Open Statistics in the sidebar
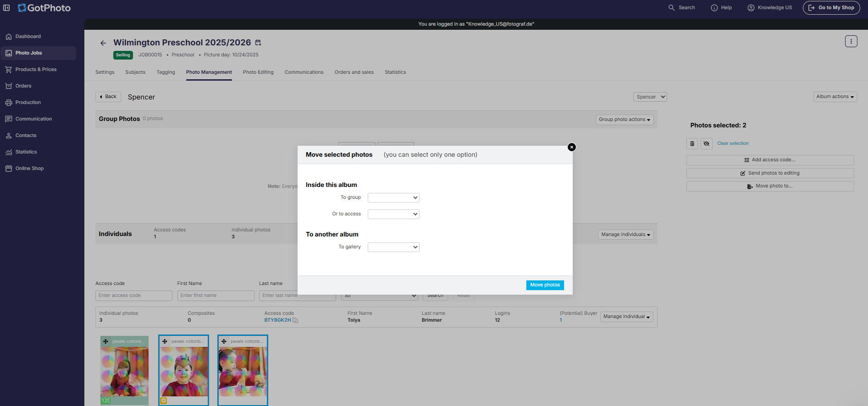 (39, 152)
